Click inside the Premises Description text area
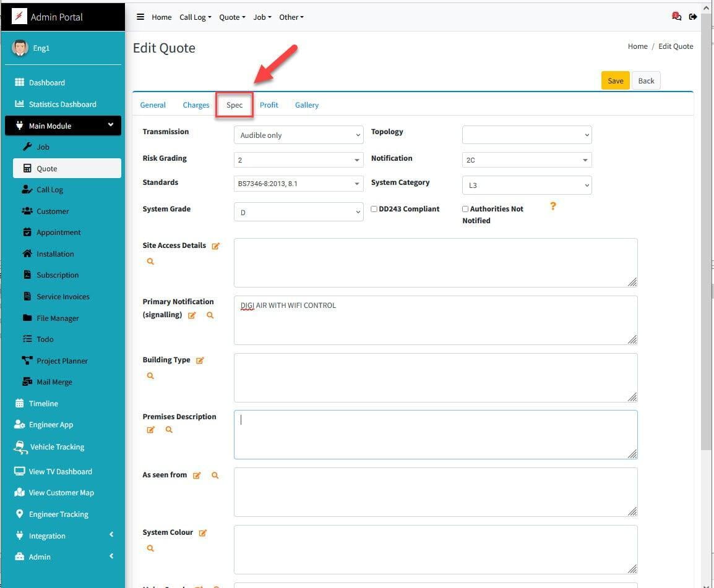This screenshot has height=588, width=714. click(x=435, y=435)
